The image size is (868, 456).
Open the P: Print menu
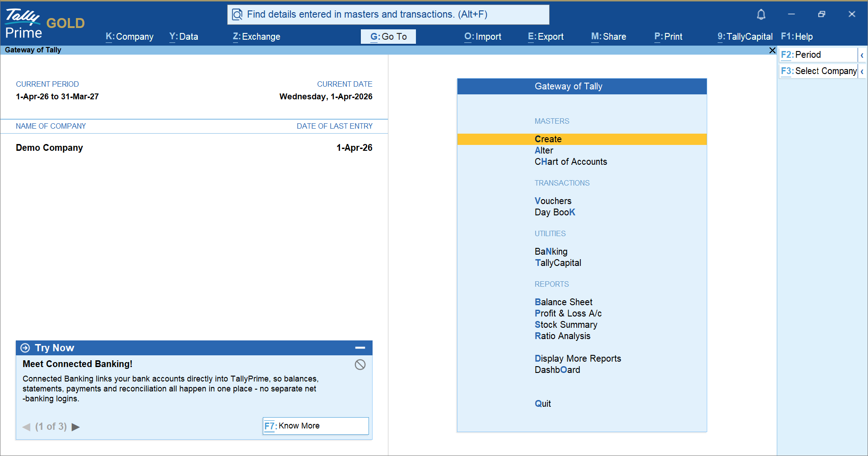coord(668,37)
